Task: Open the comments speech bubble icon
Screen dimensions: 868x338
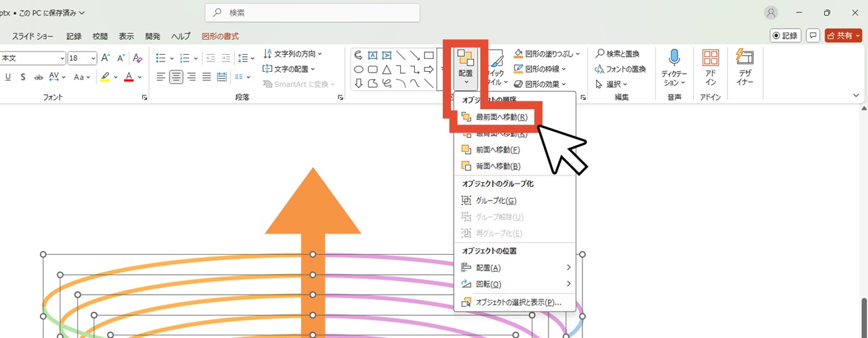Action: click(x=813, y=35)
